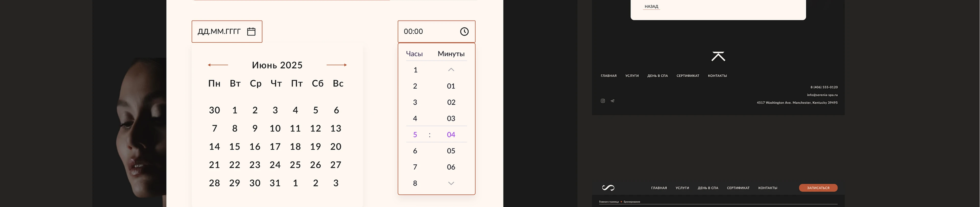Click the clock icon in time field
Screen dimensions: 980x207
[x=464, y=32]
